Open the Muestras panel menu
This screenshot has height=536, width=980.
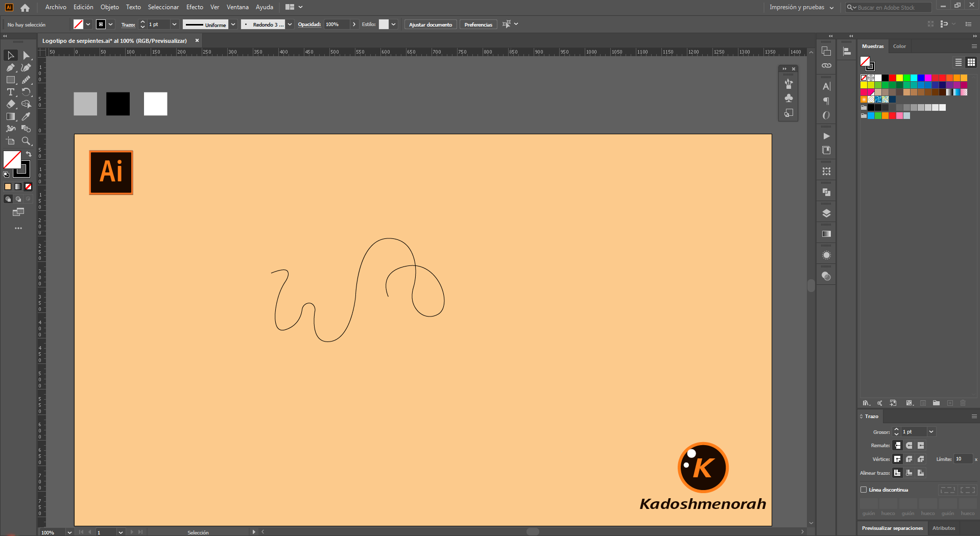[974, 46]
